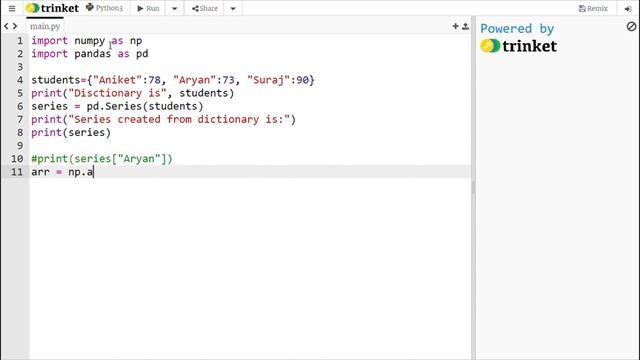Remix this trinket

point(593,8)
